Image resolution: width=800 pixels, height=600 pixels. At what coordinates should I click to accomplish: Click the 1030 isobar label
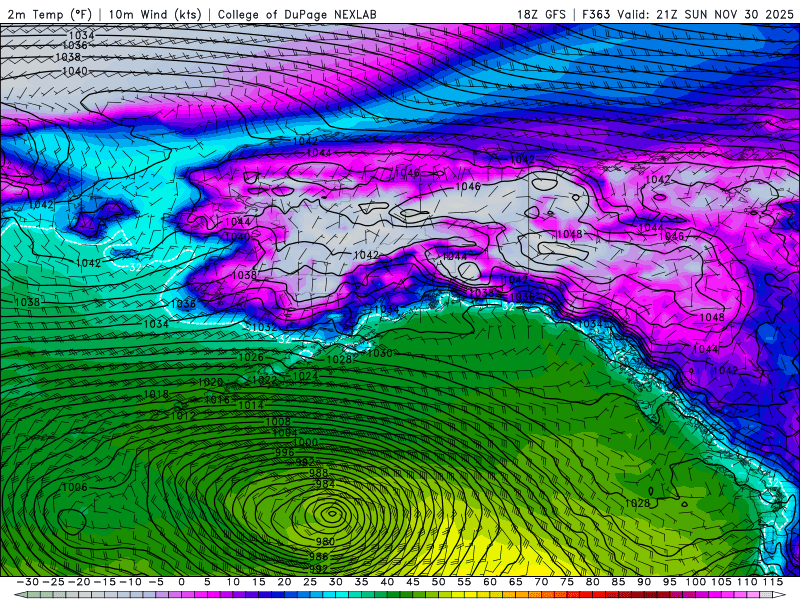click(x=380, y=353)
